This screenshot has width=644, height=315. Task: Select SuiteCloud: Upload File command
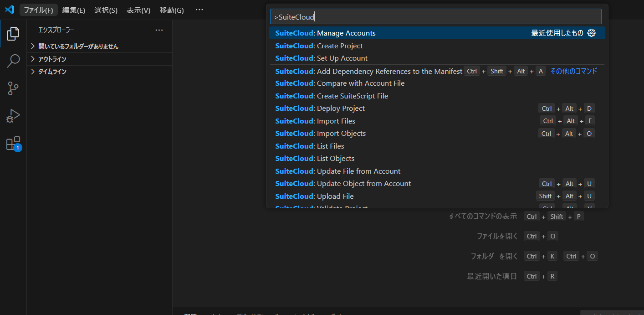click(437, 196)
